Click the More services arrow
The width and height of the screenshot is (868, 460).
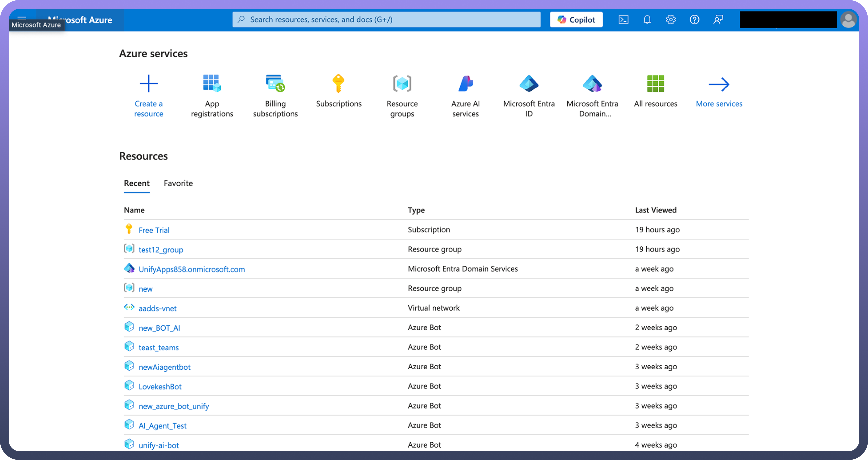pyautogui.click(x=719, y=84)
